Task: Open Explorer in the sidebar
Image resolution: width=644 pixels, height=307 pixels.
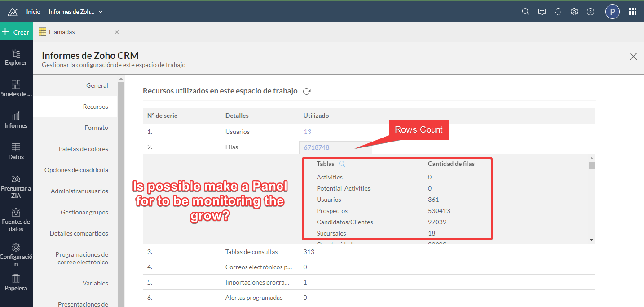Action: 16,57
